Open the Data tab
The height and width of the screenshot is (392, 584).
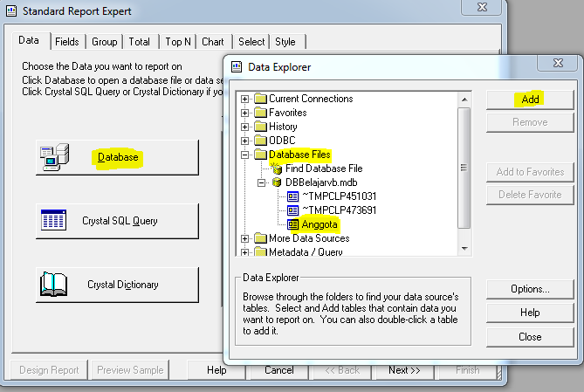click(29, 40)
